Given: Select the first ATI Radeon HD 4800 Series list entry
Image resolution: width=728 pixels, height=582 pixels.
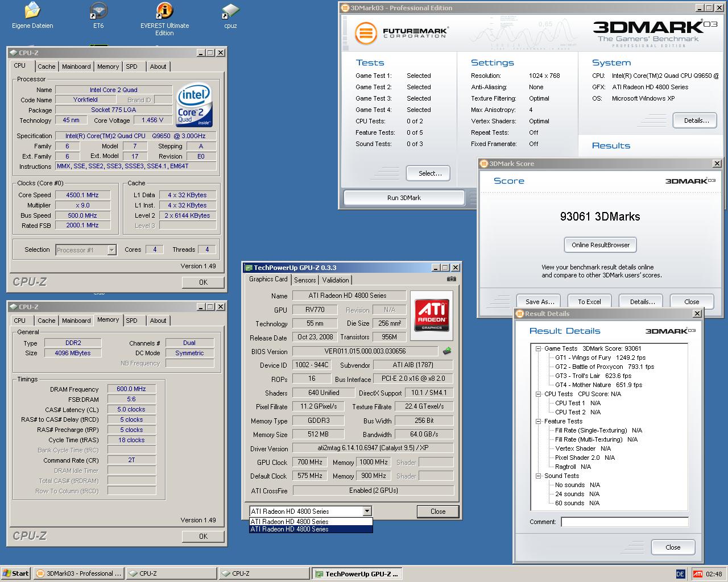Looking at the screenshot, I should (311, 521).
